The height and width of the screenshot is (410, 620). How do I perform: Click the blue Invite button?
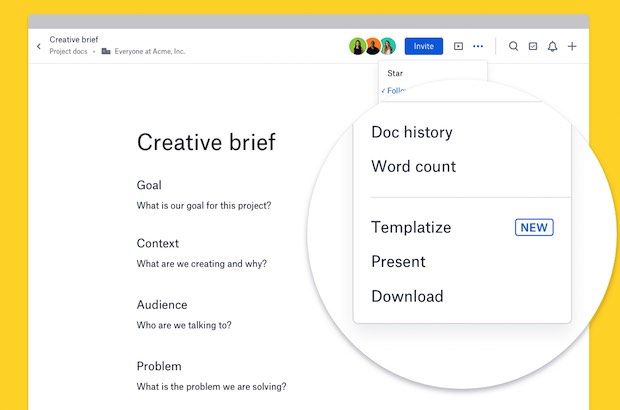point(423,46)
